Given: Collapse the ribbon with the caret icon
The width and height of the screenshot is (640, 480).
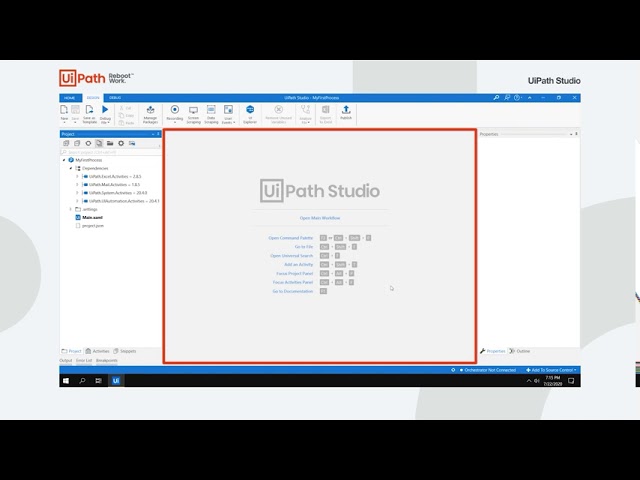Looking at the screenshot, I should click(530, 98).
